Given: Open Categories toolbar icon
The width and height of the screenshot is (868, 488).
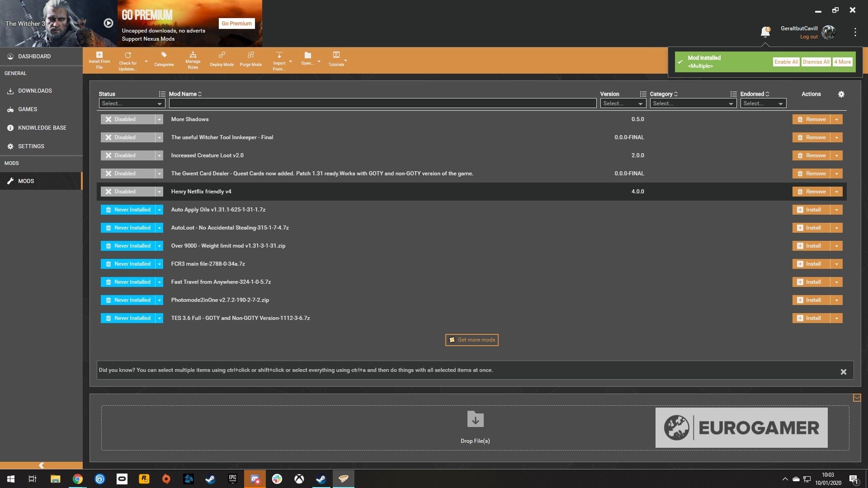Looking at the screenshot, I should tap(164, 59).
